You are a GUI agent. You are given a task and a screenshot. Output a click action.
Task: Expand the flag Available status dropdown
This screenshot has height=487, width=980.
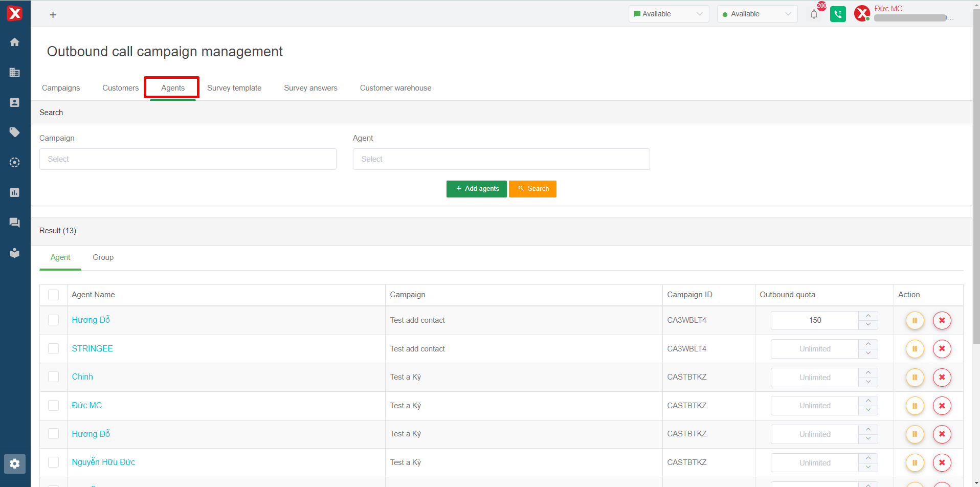tap(669, 14)
